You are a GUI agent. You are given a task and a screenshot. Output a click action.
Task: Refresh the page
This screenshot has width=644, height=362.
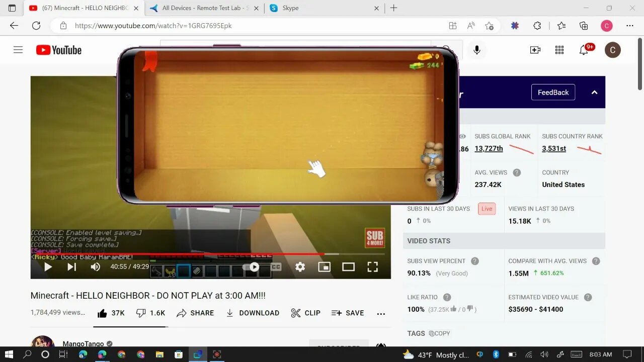(36, 26)
